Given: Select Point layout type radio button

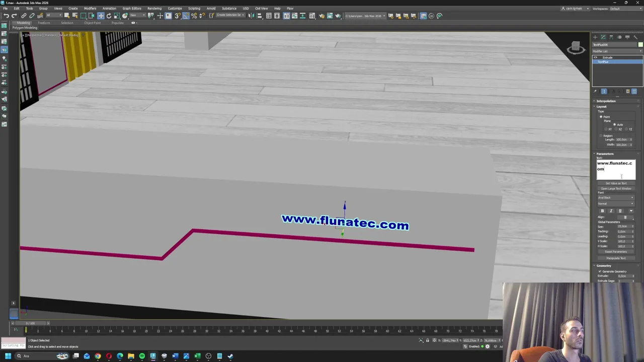Looking at the screenshot, I should (x=601, y=117).
